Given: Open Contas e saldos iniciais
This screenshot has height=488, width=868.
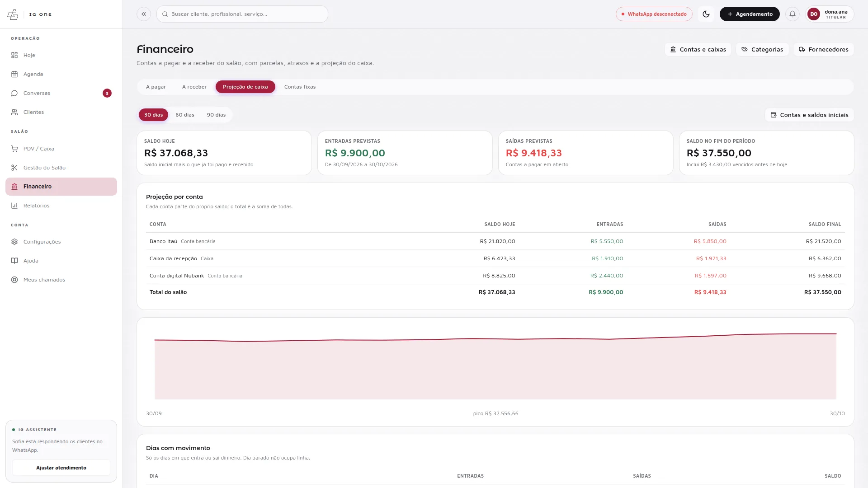Looking at the screenshot, I should (x=809, y=115).
